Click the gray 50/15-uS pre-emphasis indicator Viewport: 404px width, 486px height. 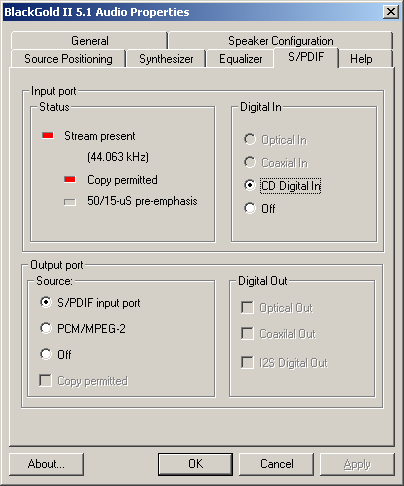point(70,202)
